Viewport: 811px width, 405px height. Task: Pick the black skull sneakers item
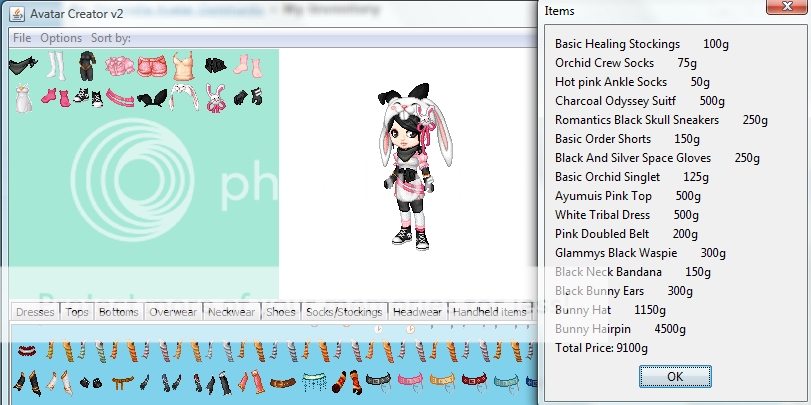88,97
